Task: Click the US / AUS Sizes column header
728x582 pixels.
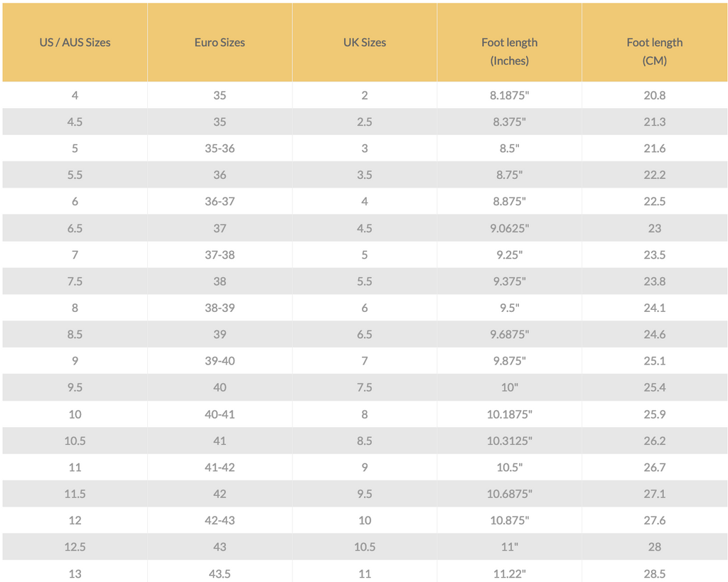Action: click(75, 42)
